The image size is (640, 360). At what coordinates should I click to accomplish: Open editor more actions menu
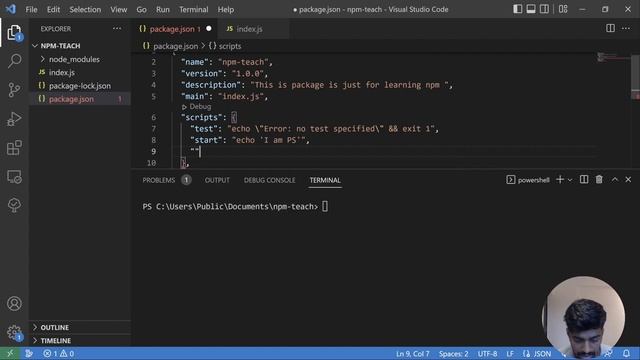[x=626, y=28]
